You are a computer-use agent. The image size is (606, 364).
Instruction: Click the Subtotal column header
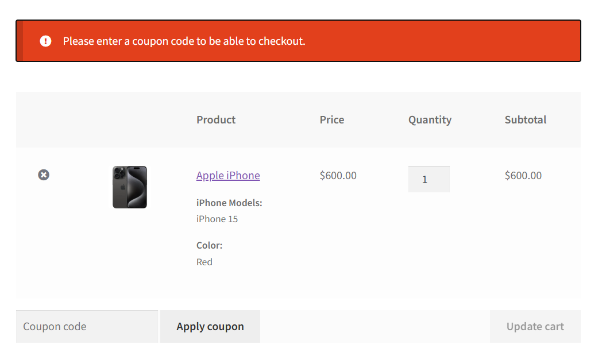(525, 119)
